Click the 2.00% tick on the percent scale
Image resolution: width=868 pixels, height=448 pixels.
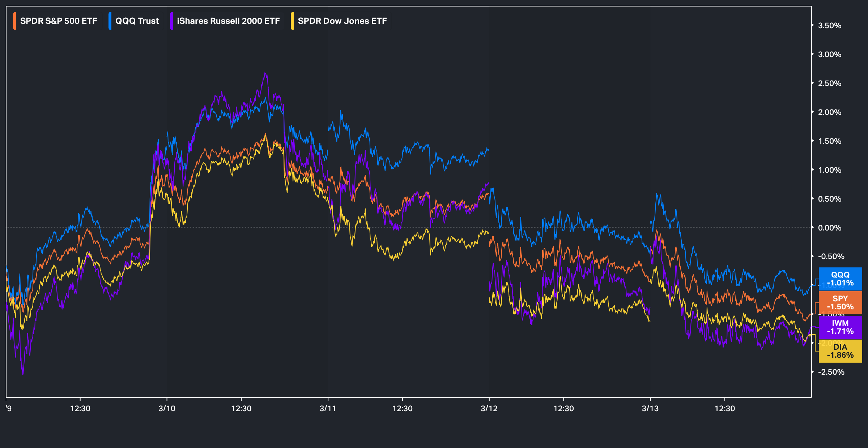pyautogui.click(x=830, y=112)
